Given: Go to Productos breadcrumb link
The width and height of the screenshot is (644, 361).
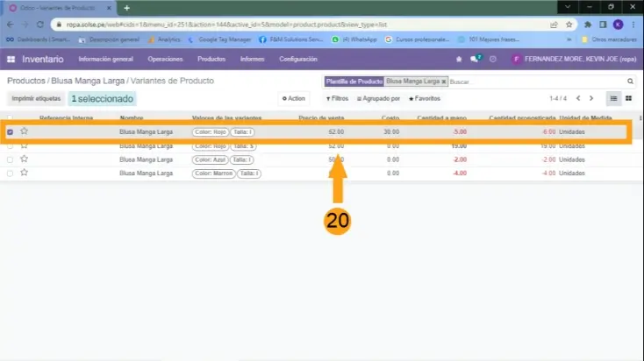Looking at the screenshot, I should 26,81.
